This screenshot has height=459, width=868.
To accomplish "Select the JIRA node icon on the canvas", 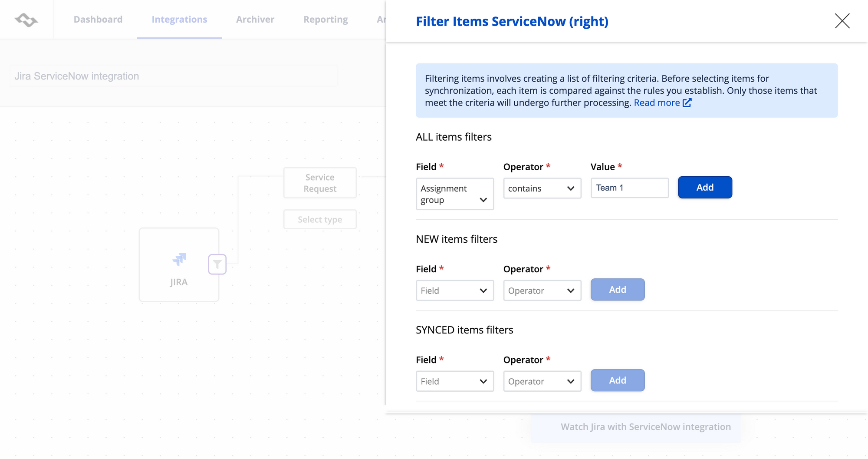I will coord(178,260).
